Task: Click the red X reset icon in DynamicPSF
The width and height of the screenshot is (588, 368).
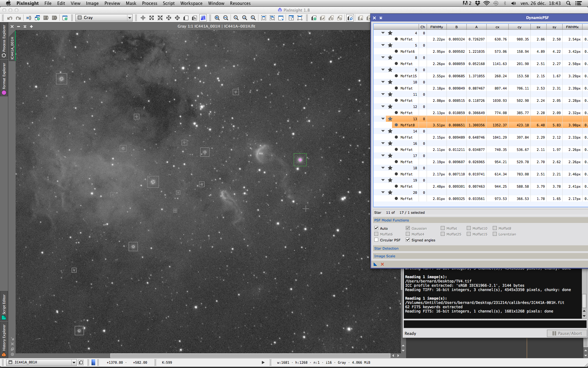Action: 382,264
